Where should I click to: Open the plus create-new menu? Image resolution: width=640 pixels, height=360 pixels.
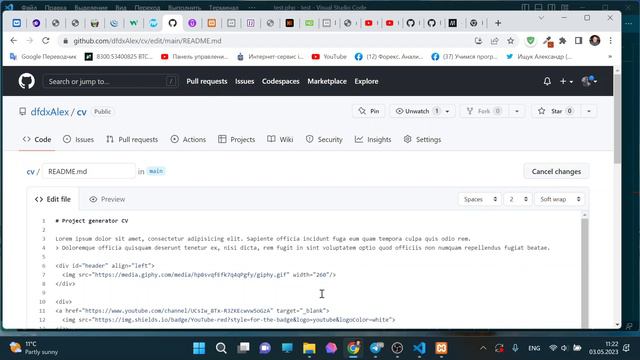[x=566, y=81]
